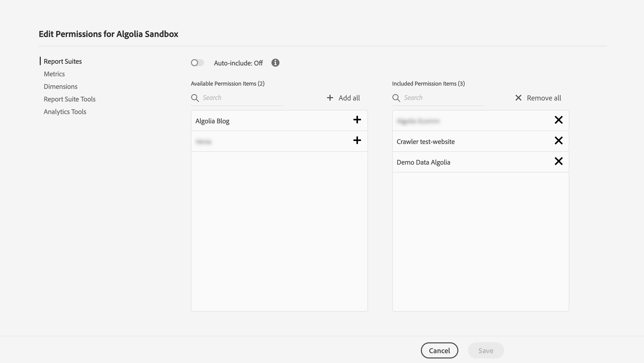644x363 pixels.
Task: Click the Analytics Tools sidebar item
Action: [x=65, y=111]
